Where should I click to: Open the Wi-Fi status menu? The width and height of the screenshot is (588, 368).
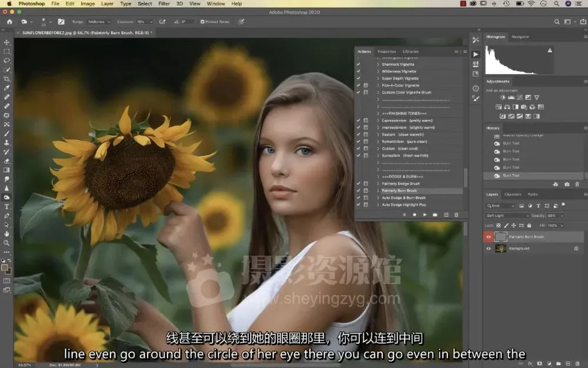tap(531, 4)
